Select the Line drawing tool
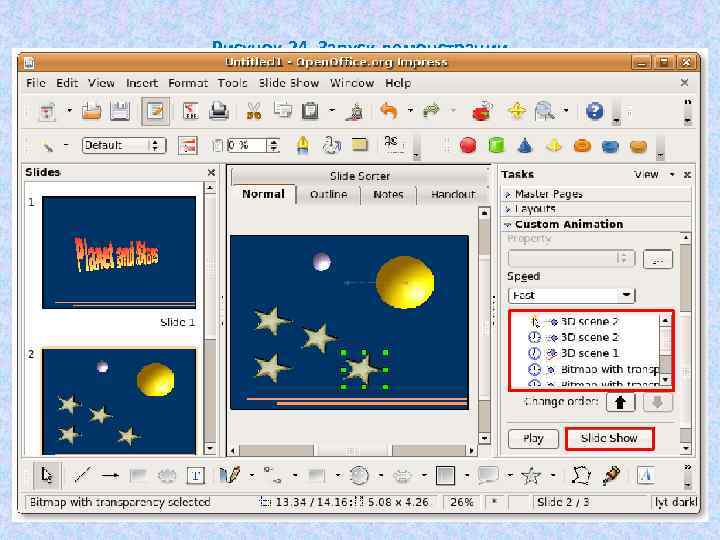720x540 pixels. (x=83, y=475)
